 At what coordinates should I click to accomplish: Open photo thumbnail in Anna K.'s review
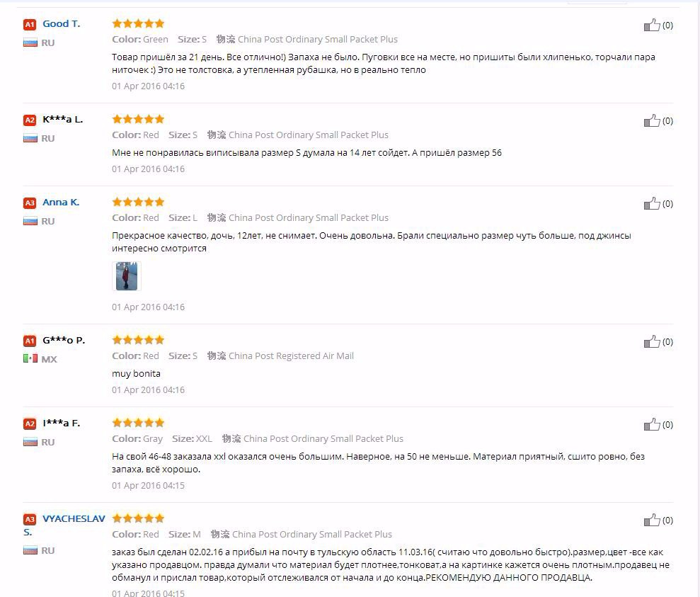pos(126,276)
